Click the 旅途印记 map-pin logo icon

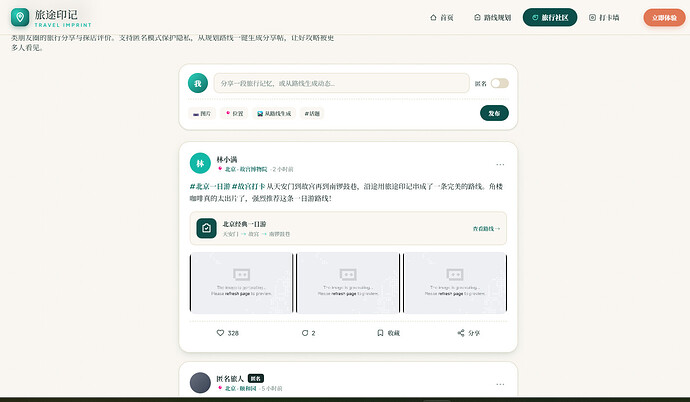(x=20, y=17)
